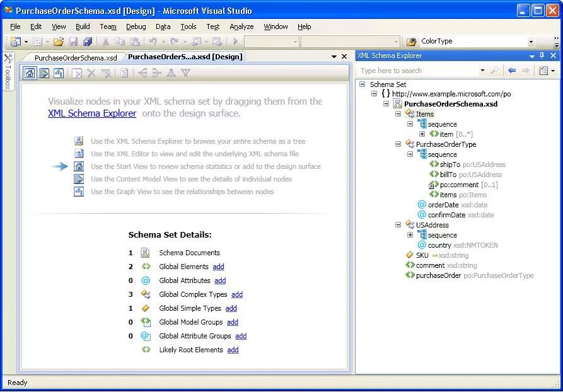Collapse the USAddress complex type node
563x392 pixels.
[398, 225]
